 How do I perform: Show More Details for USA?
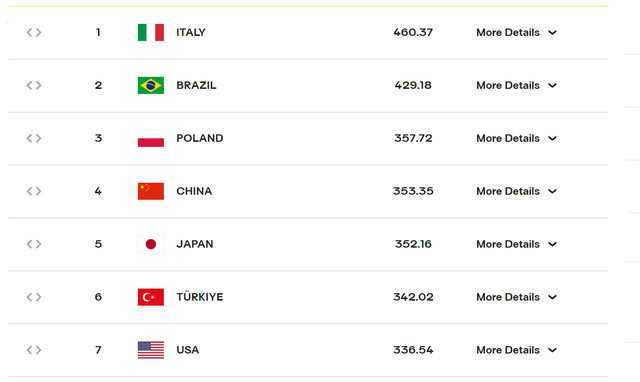(x=516, y=350)
